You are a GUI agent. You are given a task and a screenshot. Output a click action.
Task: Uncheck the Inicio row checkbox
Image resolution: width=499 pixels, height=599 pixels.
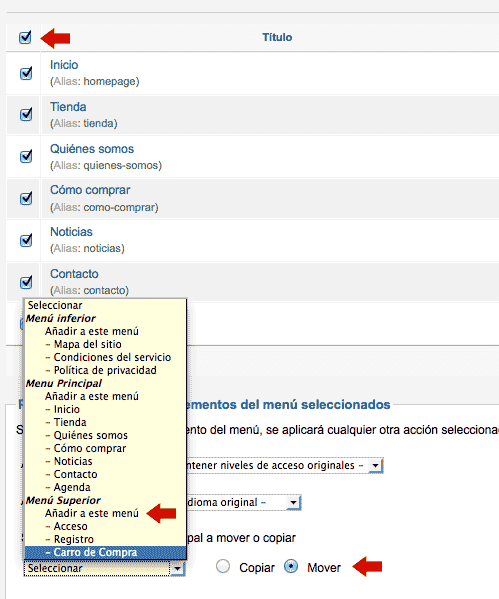click(26, 73)
